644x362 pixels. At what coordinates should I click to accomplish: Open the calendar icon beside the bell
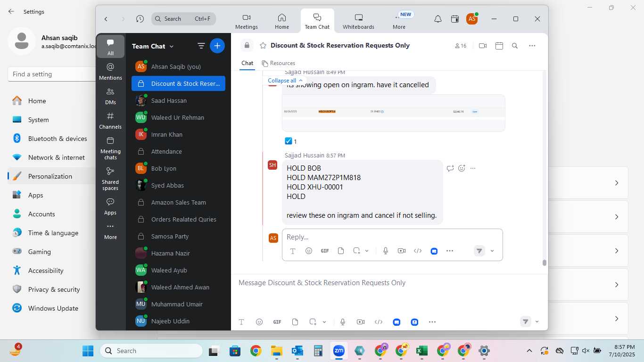(455, 19)
